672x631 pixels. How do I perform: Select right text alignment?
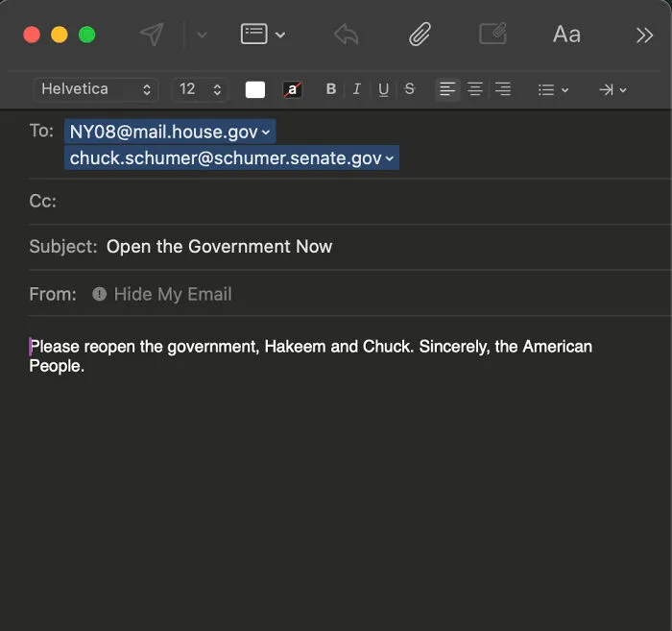pos(503,89)
